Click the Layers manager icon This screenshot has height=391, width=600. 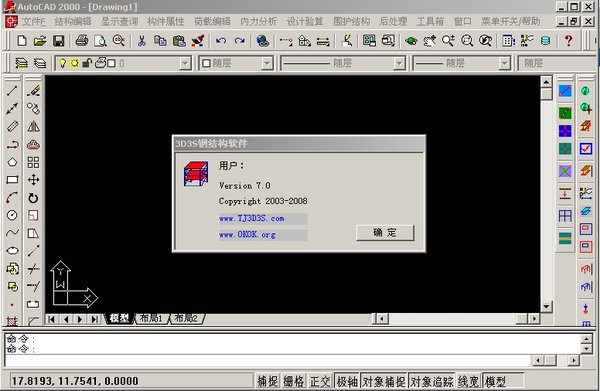pos(21,63)
